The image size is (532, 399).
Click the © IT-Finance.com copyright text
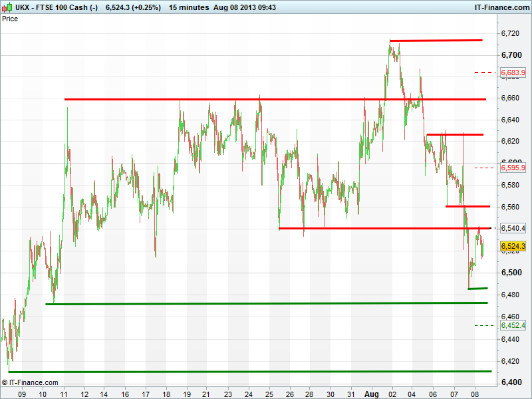tap(30, 382)
